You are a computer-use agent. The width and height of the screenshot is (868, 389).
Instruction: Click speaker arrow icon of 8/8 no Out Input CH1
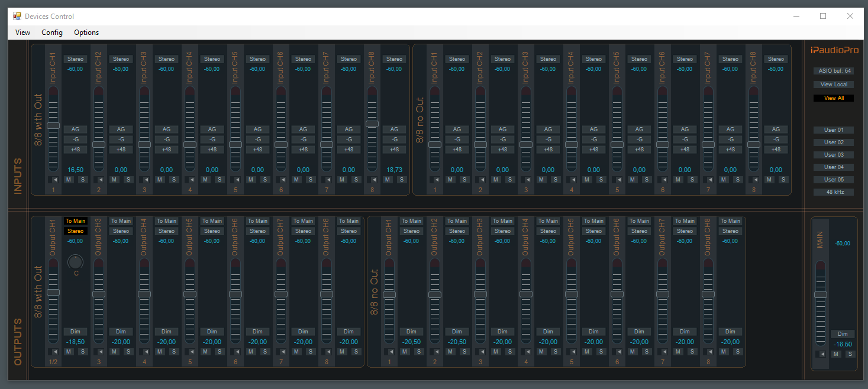click(435, 180)
